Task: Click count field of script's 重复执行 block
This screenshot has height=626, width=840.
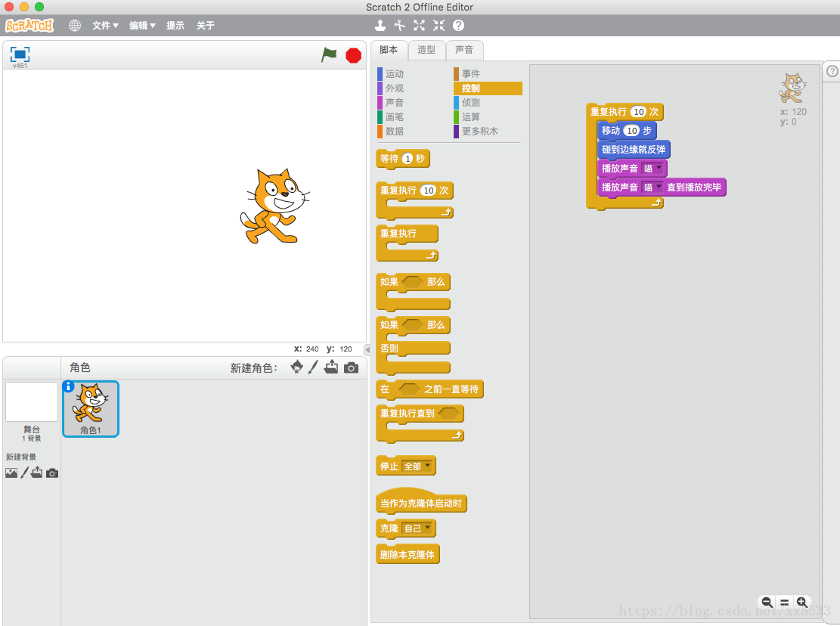Action: tap(639, 112)
